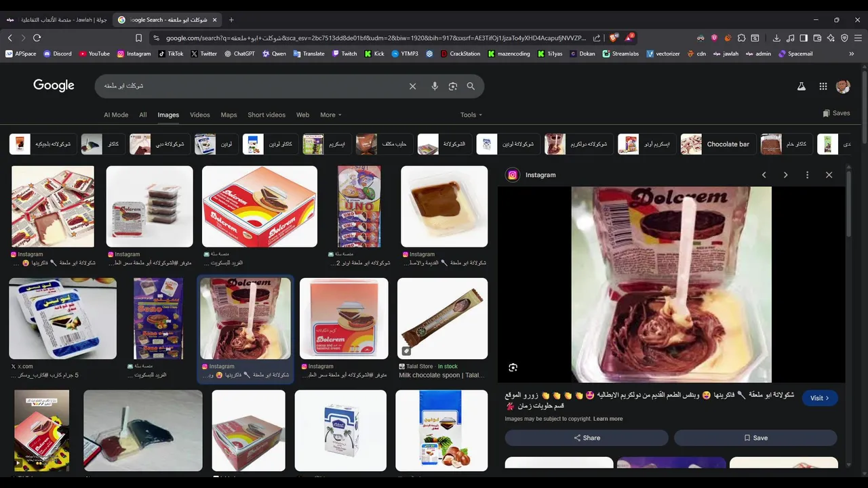
Task: Switch to AI Mode tab
Action: pyautogui.click(x=116, y=115)
